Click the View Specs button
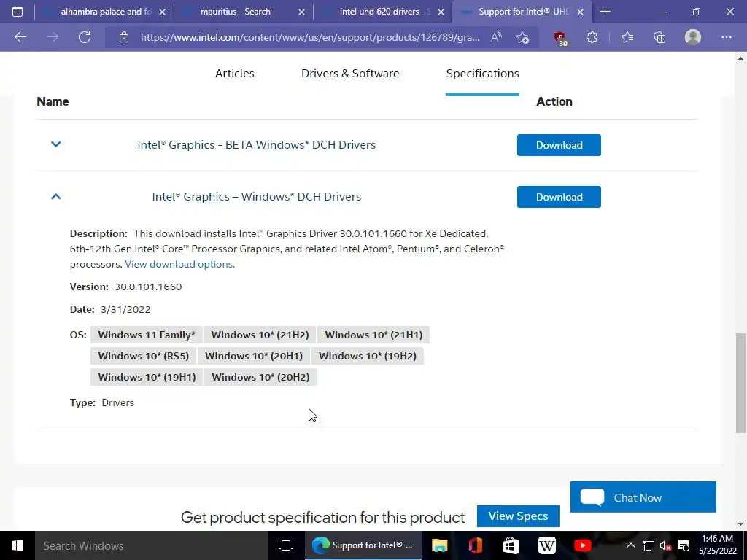This screenshot has height=560, width=747. click(518, 516)
